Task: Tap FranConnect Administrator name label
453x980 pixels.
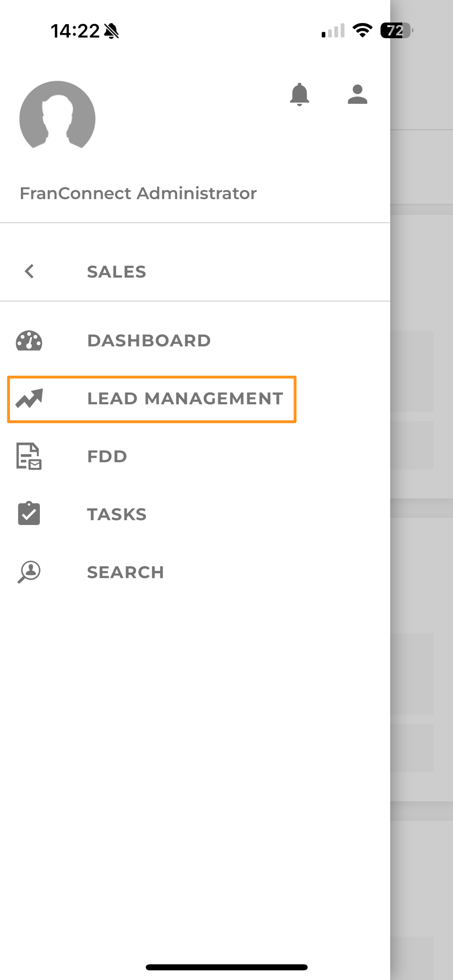Action: (138, 193)
